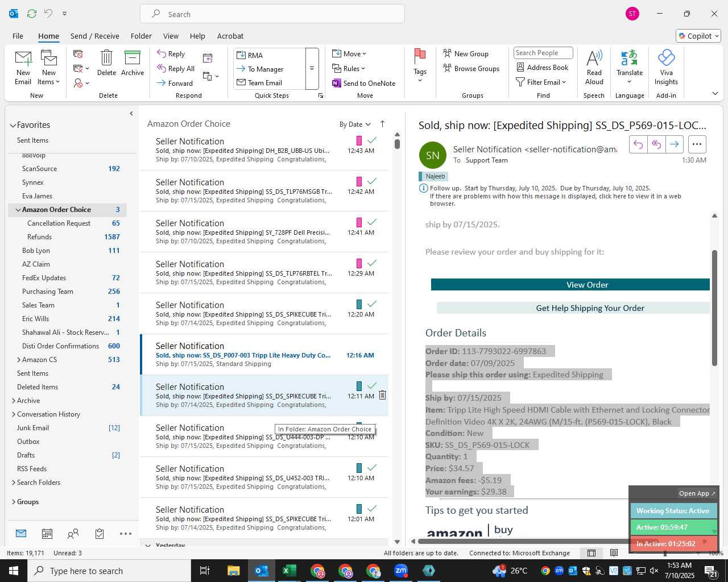Click forward arrow in reading pane
The height and width of the screenshot is (582, 728).
674,144
